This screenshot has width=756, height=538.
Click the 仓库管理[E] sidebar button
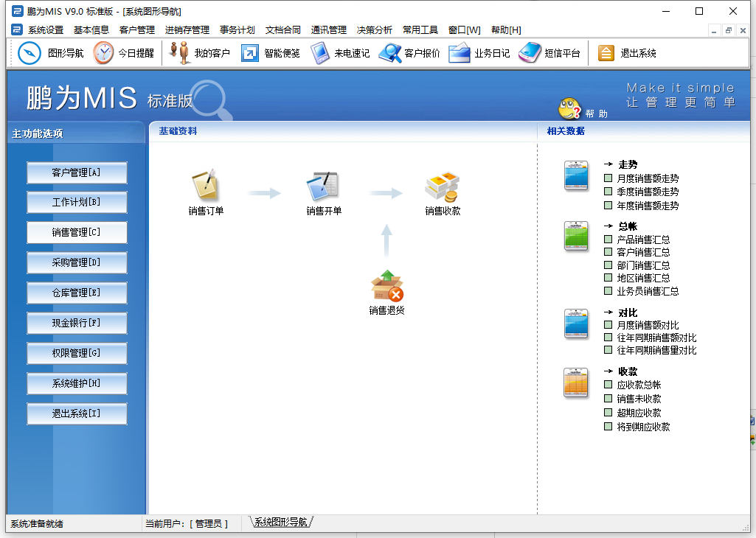77,293
